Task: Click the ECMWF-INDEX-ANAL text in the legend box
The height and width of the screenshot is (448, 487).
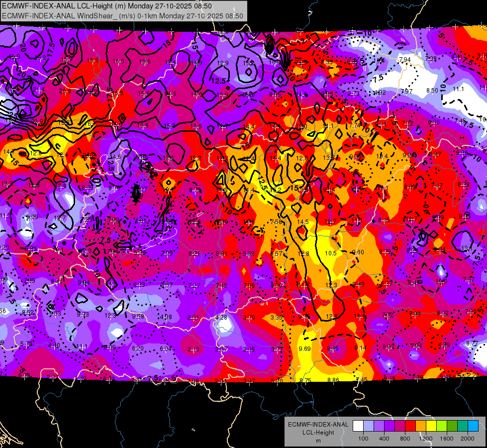Action: (318, 425)
